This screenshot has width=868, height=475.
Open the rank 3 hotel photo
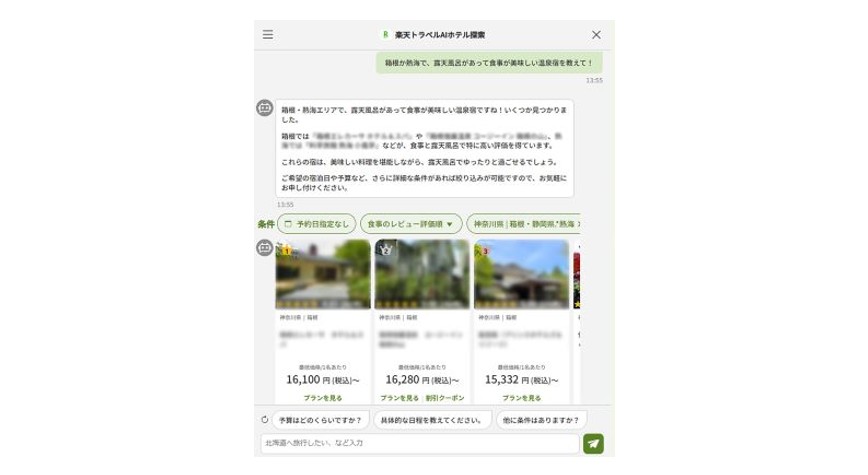point(521,275)
